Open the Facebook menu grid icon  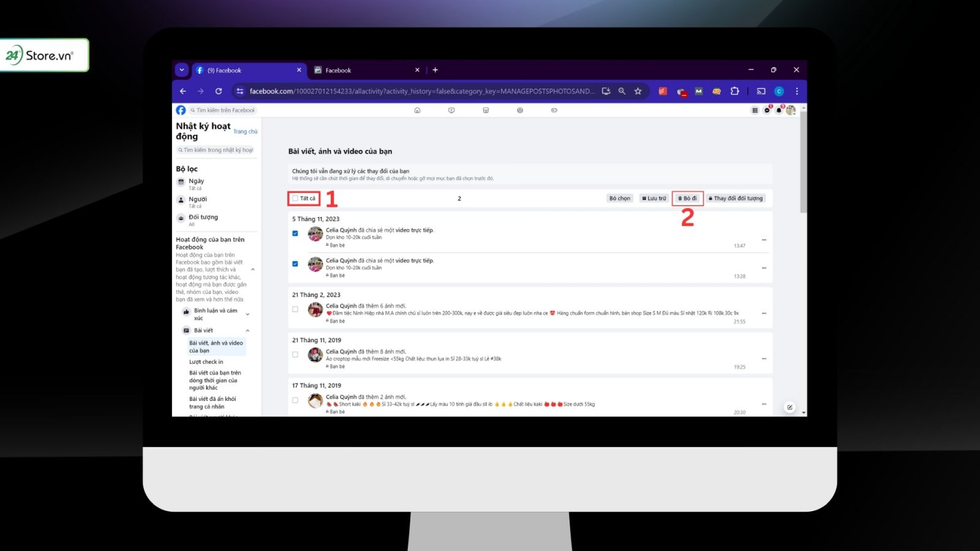coord(755,110)
